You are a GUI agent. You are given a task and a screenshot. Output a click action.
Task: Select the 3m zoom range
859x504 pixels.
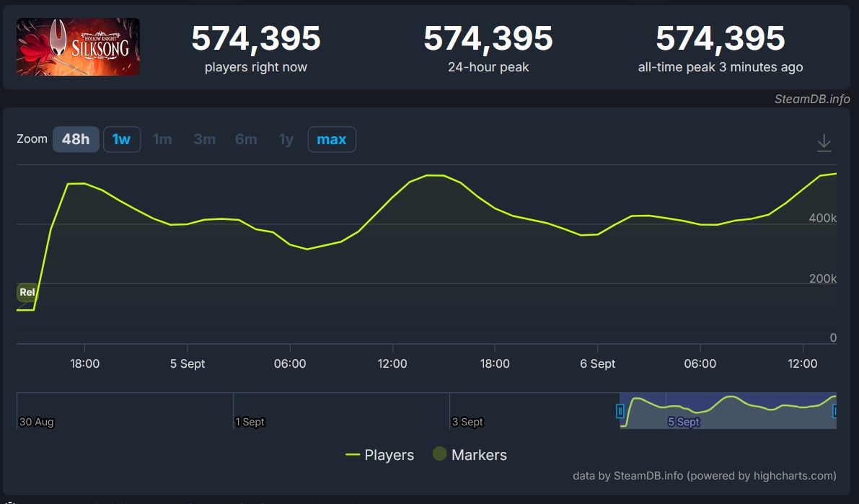[x=204, y=139]
